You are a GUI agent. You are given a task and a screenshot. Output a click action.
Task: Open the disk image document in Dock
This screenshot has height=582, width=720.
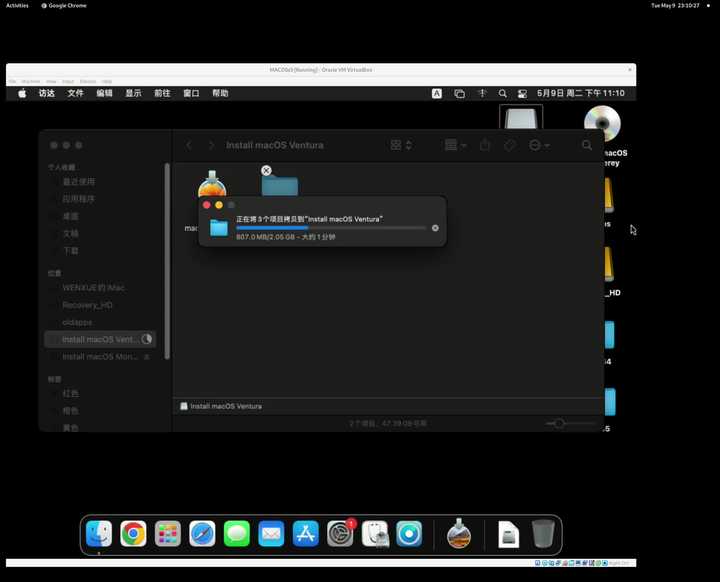(508, 535)
